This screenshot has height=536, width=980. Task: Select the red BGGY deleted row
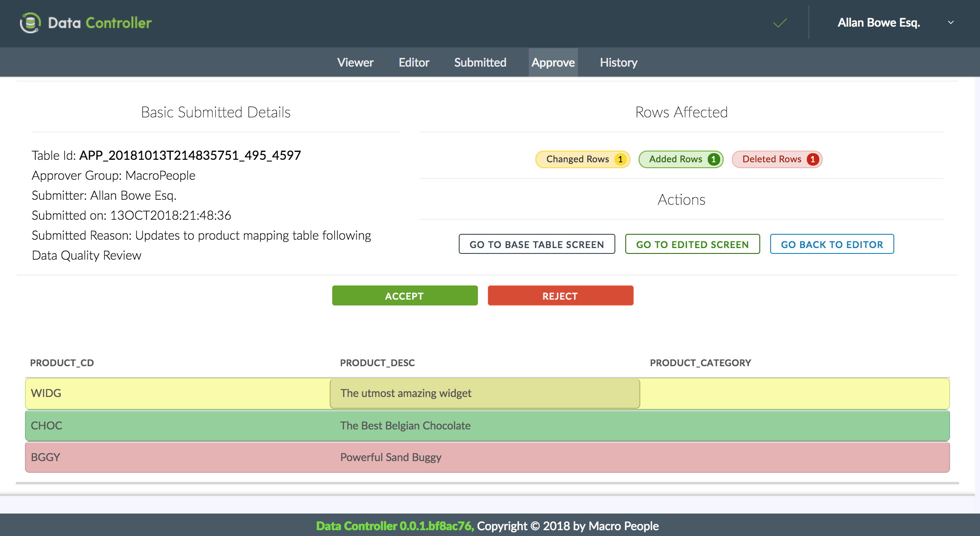[487, 457]
